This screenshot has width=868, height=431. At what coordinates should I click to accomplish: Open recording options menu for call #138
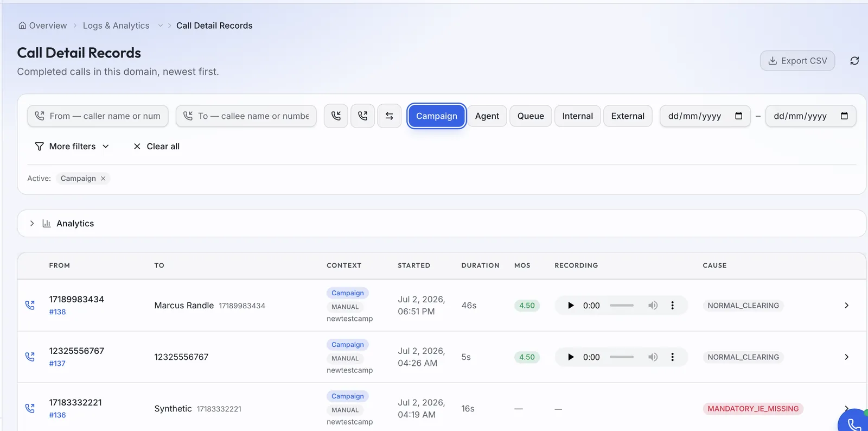(673, 306)
